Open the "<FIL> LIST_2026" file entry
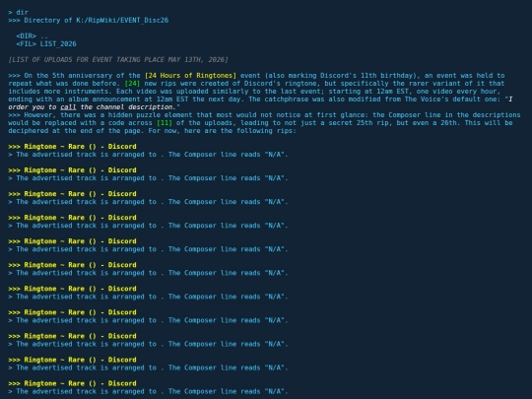The image size is (532, 399). [x=46, y=43]
